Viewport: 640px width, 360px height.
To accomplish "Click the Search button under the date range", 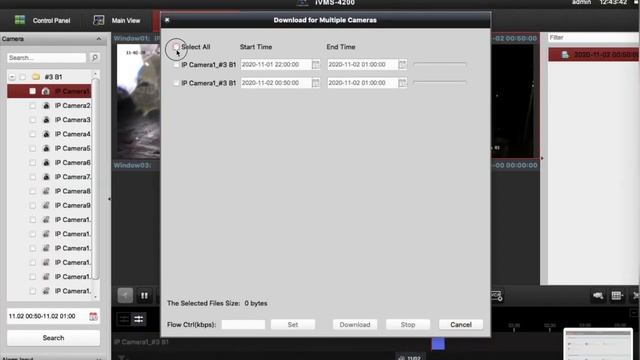I will [53, 338].
